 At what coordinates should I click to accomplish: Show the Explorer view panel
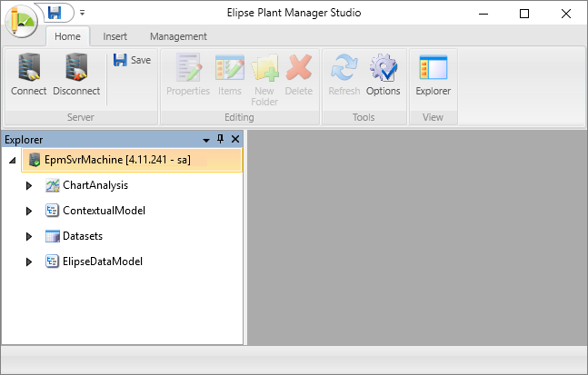coord(433,74)
